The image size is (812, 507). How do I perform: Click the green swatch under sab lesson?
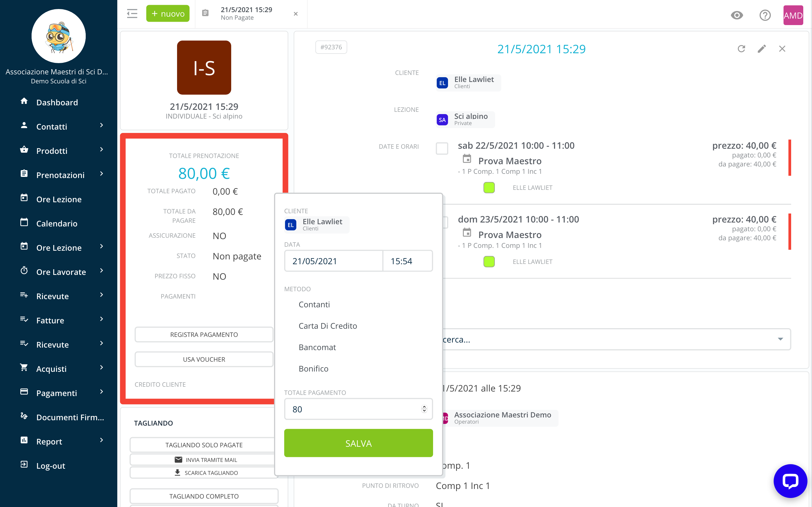[x=489, y=188]
